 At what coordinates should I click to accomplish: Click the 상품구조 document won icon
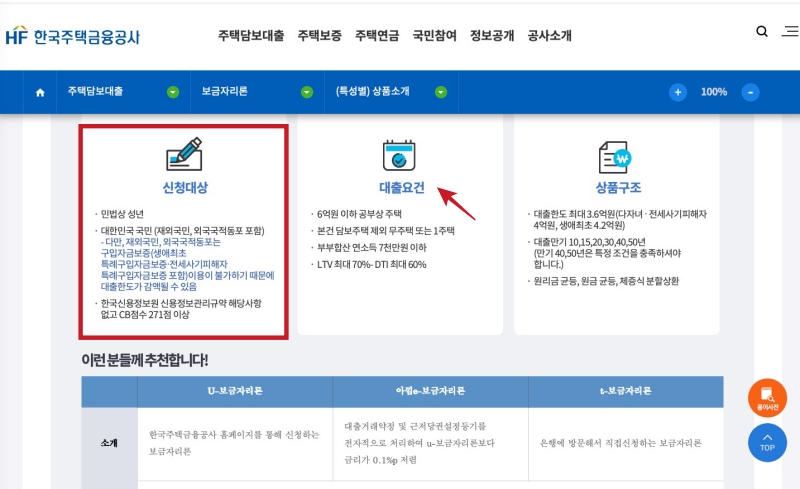point(615,157)
